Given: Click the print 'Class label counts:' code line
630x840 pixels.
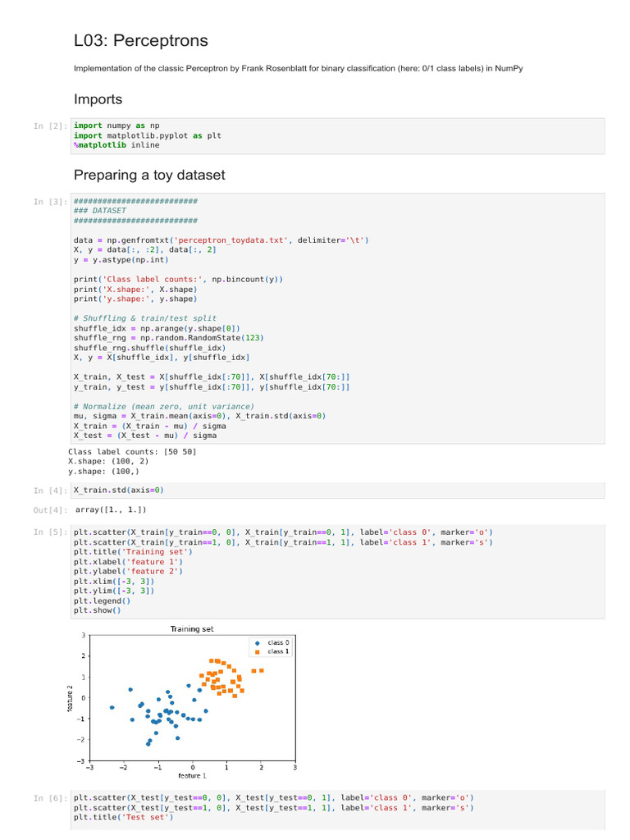Looking at the screenshot, I should pyautogui.click(x=178, y=279).
